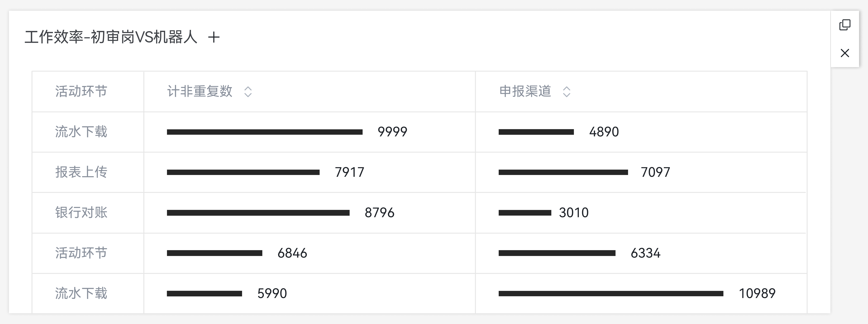Click the bar showing 7917
This screenshot has height=324, width=868.
pyautogui.click(x=243, y=172)
